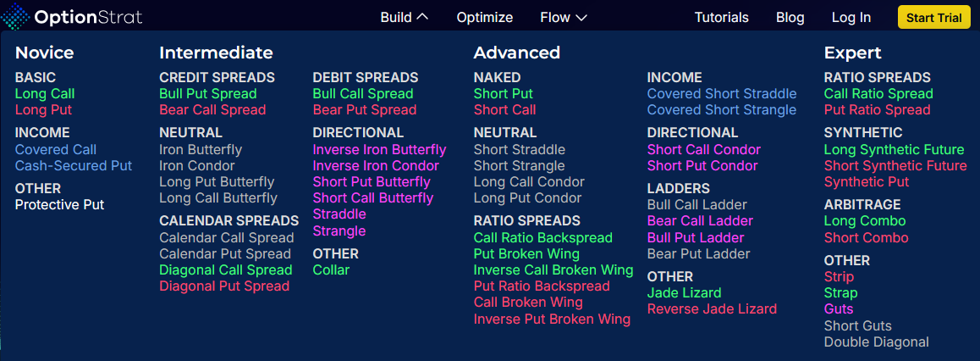Open the Tutorials page
980x361 pixels.
point(721,18)
